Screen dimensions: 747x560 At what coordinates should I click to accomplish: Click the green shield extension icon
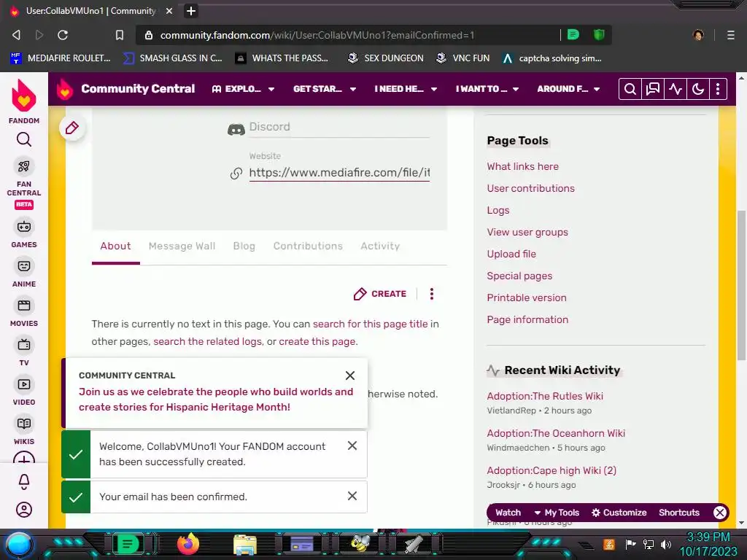pos(599,35)
